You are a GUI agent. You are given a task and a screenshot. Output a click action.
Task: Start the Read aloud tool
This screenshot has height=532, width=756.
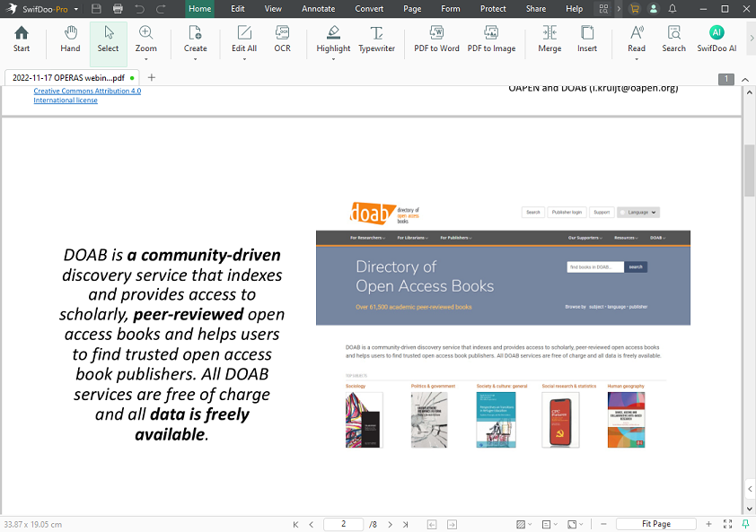[x=637, y=39]
